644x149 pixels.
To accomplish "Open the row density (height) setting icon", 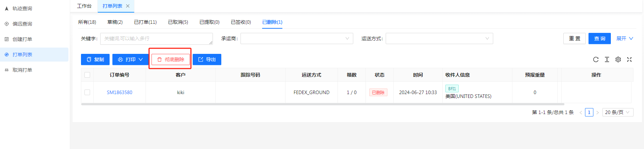I will [607, 59].
